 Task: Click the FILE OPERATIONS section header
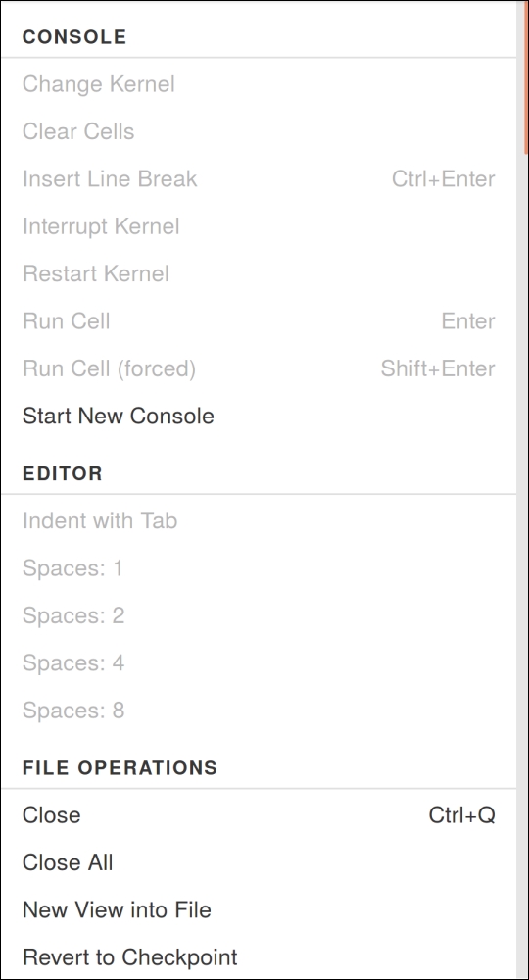pos(120,767)
